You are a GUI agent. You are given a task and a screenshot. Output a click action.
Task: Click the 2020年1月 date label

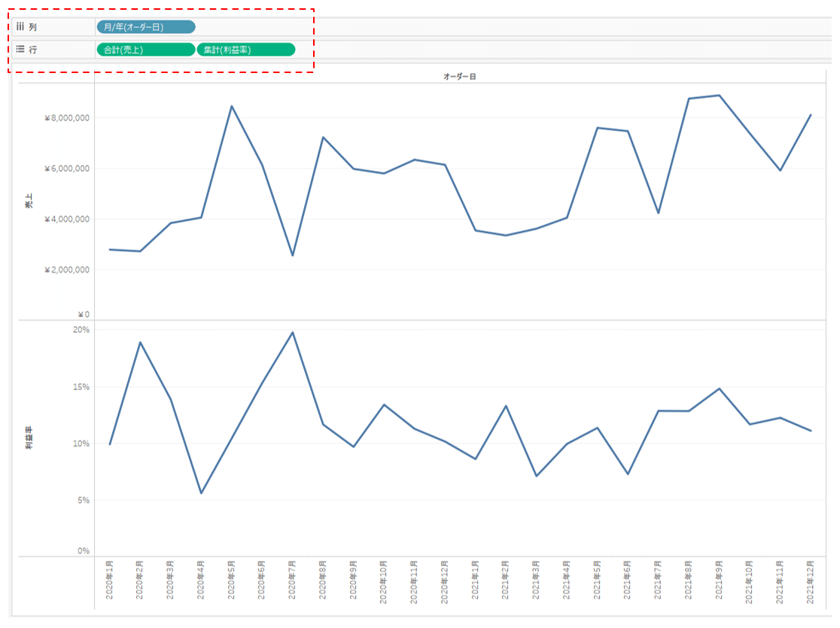click(x=109, y=580)
